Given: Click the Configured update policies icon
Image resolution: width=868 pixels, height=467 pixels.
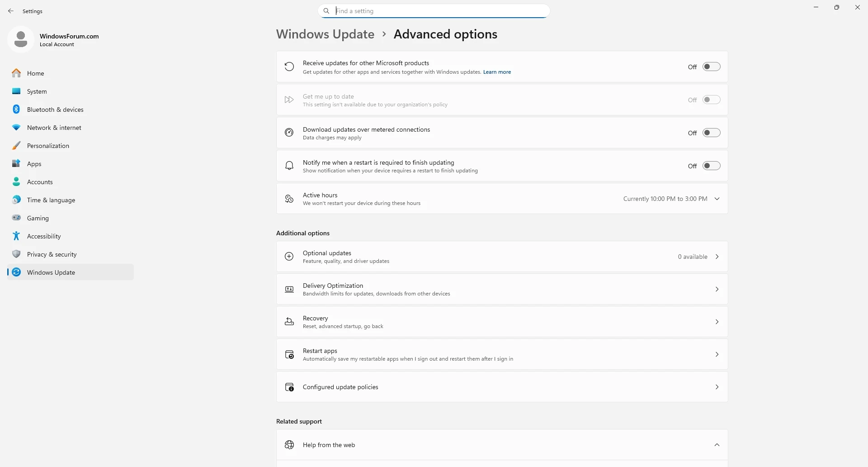Looking at the screenshot, I should 289,387.
